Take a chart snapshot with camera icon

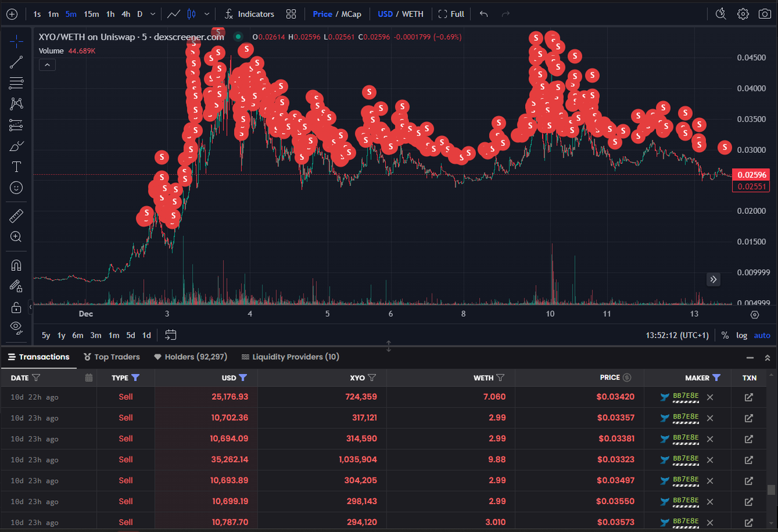764,14
